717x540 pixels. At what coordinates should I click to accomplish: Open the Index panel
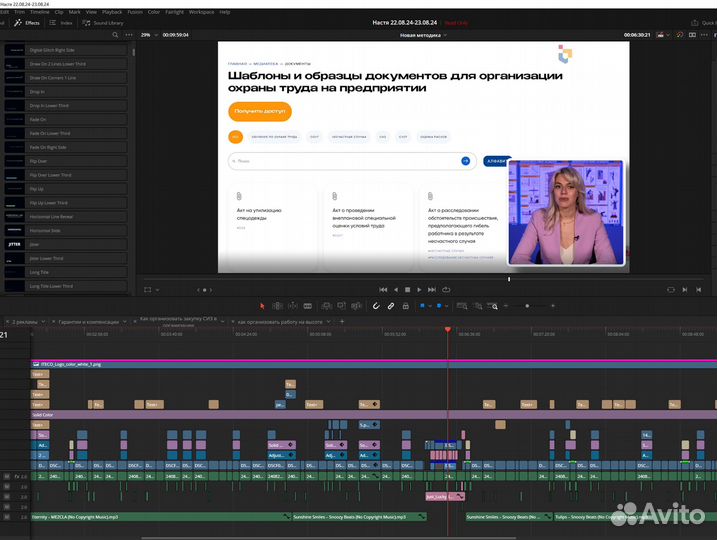coord(62,21)
